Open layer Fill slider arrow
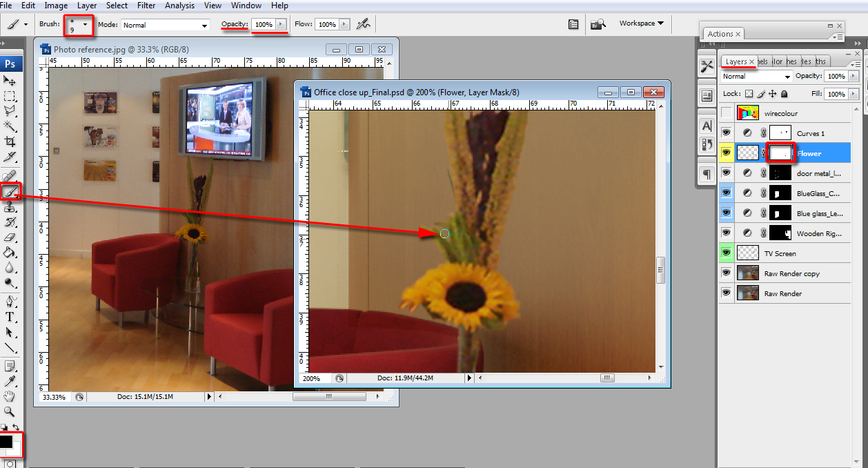Screen dimensions: 868x468 tap(852, 94)
